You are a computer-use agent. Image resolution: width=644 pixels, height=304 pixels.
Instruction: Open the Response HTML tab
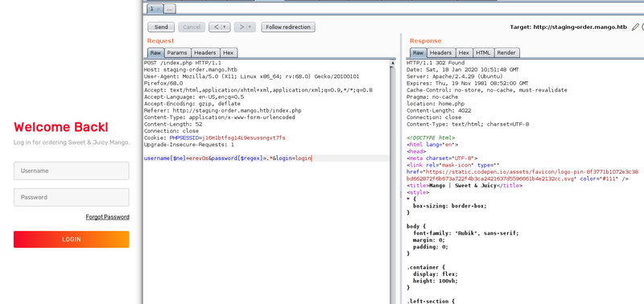click(x=484, y=53)
